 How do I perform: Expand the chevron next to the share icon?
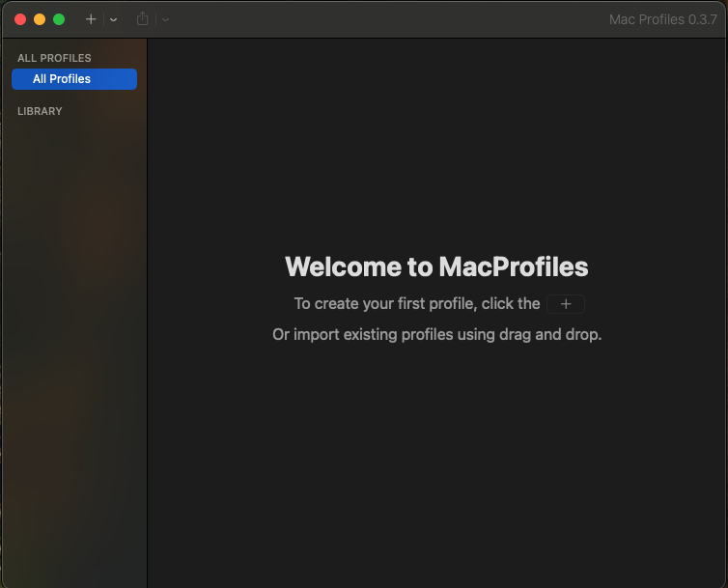[165, 19]
